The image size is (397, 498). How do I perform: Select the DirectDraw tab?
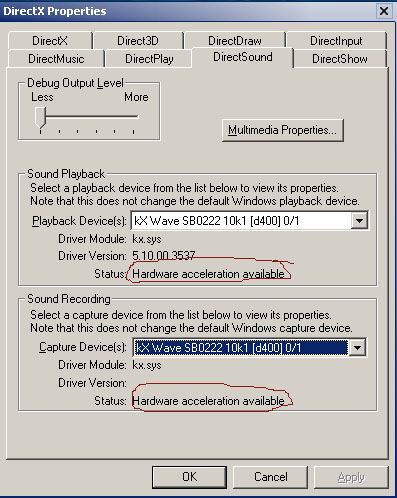[235, 41]
